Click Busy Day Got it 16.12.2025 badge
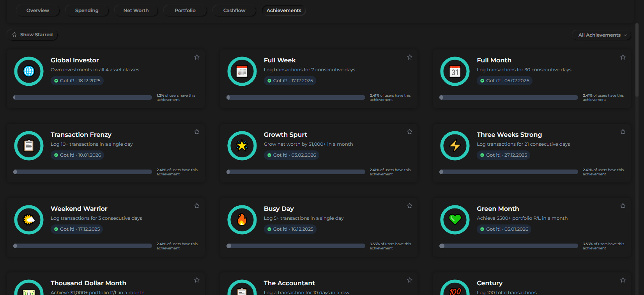The height and width of the screenshot is (295, 644). (x=290, y=229)
